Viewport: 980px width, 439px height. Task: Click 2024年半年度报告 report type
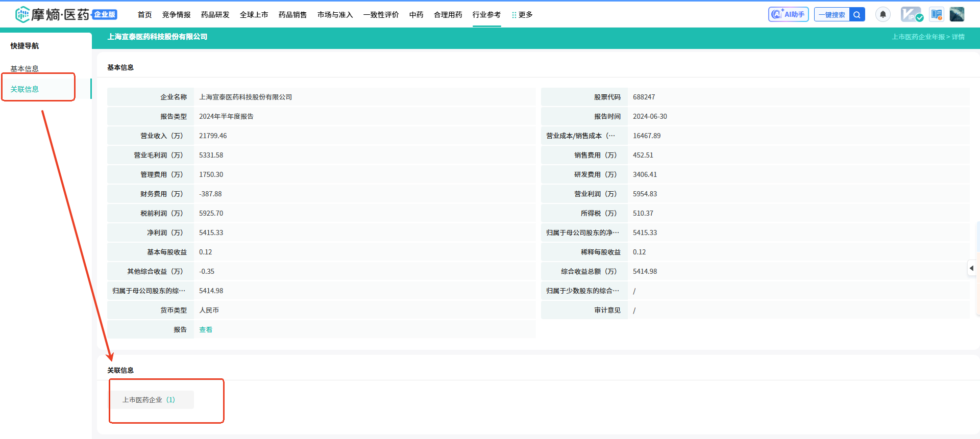(226, 116)
